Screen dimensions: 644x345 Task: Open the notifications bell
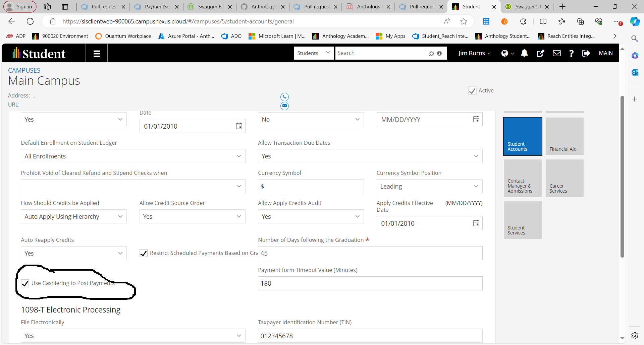(x=524, y=53)
